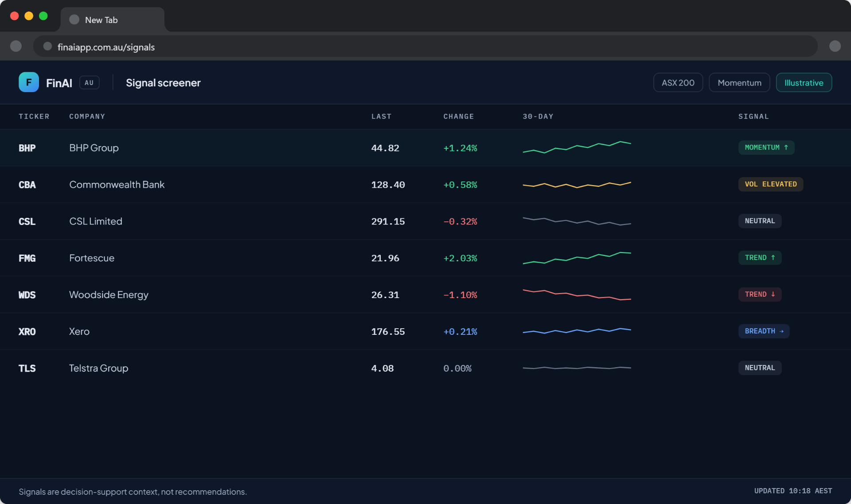The image size is (851, 504).
Task: Open Commonwealth Bank company name
Action: coord(117,185)
